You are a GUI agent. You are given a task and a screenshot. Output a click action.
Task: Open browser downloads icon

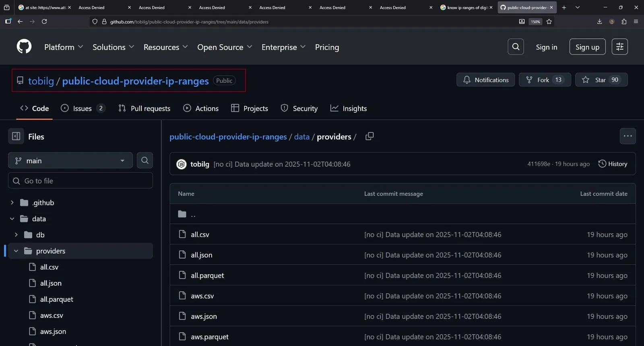coord(599,21)
